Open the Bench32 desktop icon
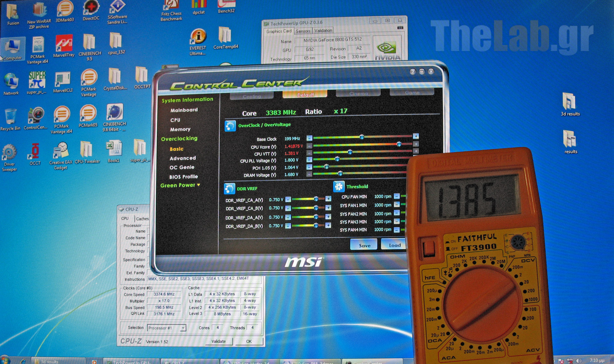 [226, 7]
